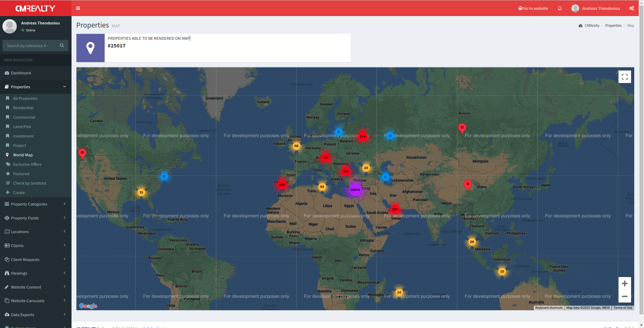Expand the Client Requests menu
This screenshot has width=644, height=328.
click(36, 260)
